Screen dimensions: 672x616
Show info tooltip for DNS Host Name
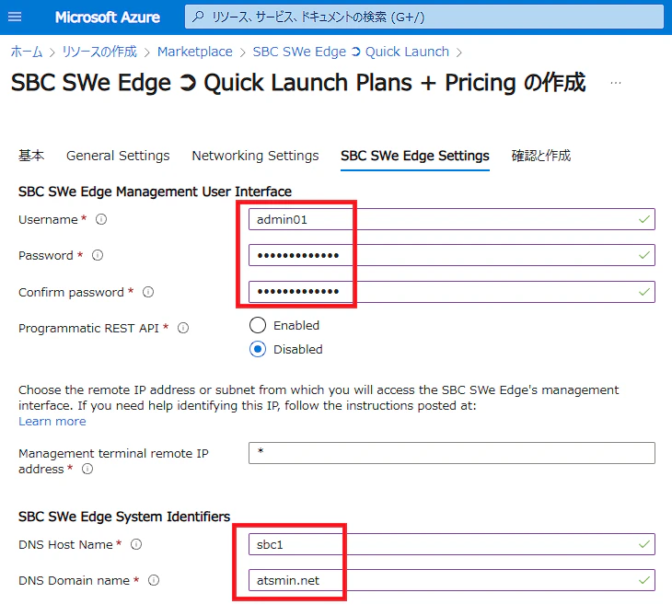coord(136,544)
